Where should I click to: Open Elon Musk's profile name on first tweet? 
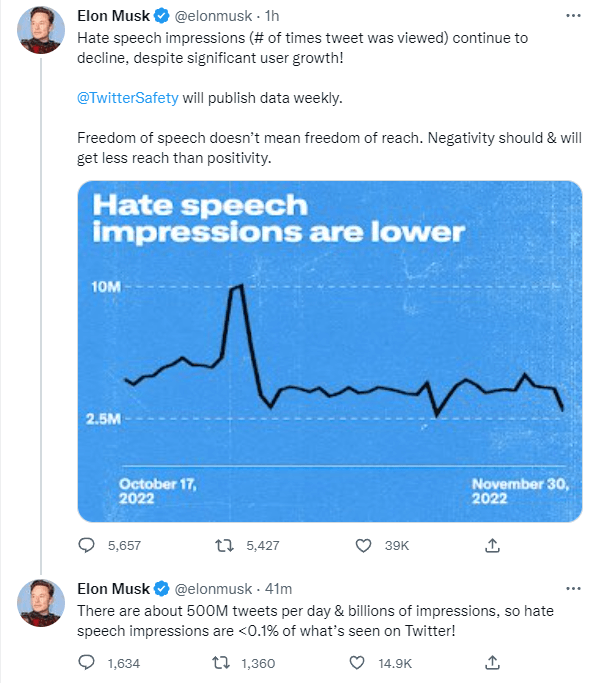click(x=113, y=16)
